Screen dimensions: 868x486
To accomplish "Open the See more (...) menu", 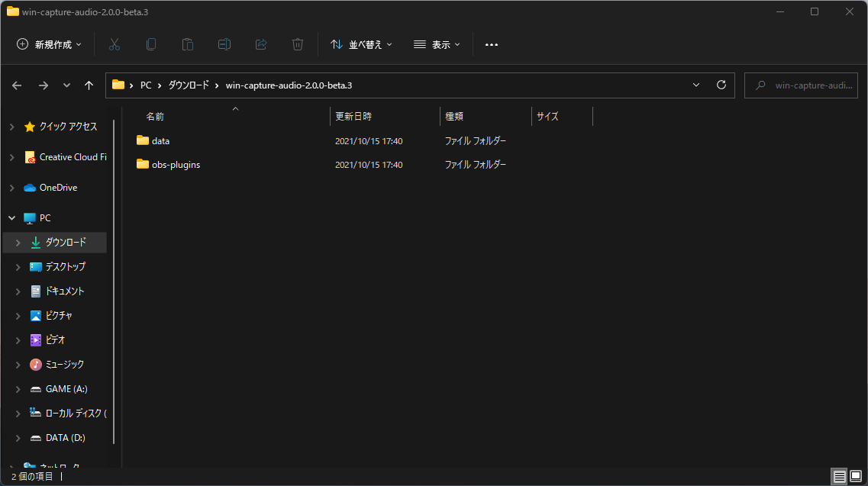I will click(x=491, y=44).
